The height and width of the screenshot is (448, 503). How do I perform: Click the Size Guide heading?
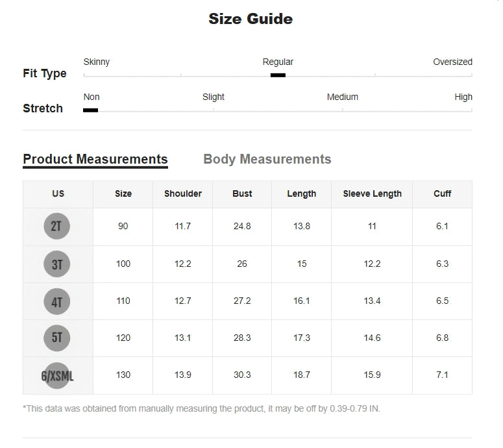(x=251, y=19)
